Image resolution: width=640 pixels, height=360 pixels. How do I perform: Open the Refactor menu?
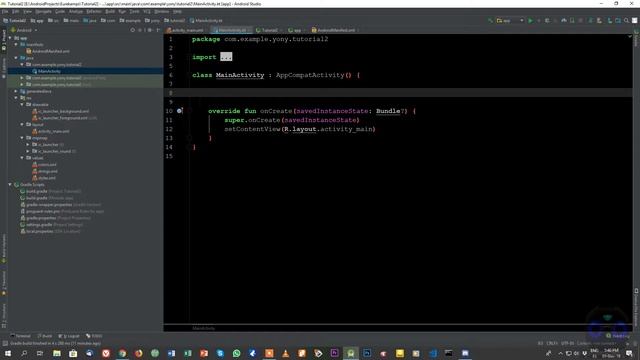(94, 11)
